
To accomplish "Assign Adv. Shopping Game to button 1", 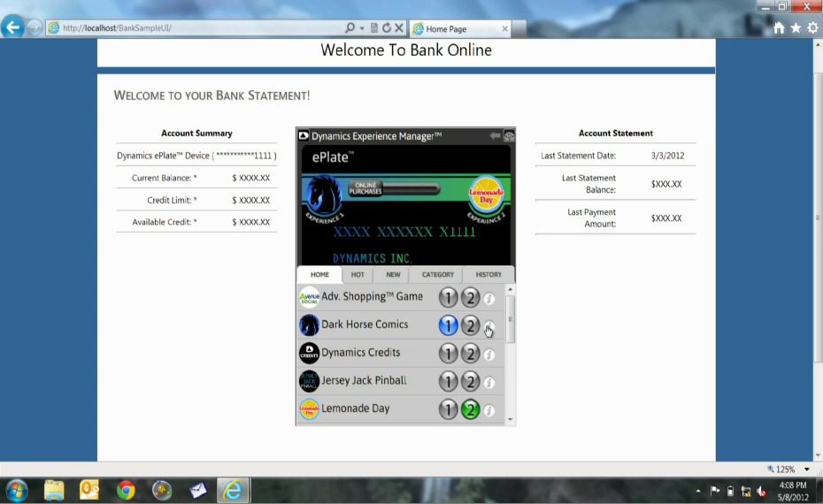I will coord(449,297).
